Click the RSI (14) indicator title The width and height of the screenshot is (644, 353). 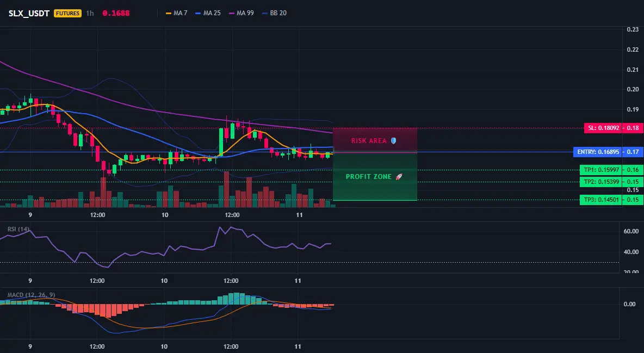(x=18, y=229)
